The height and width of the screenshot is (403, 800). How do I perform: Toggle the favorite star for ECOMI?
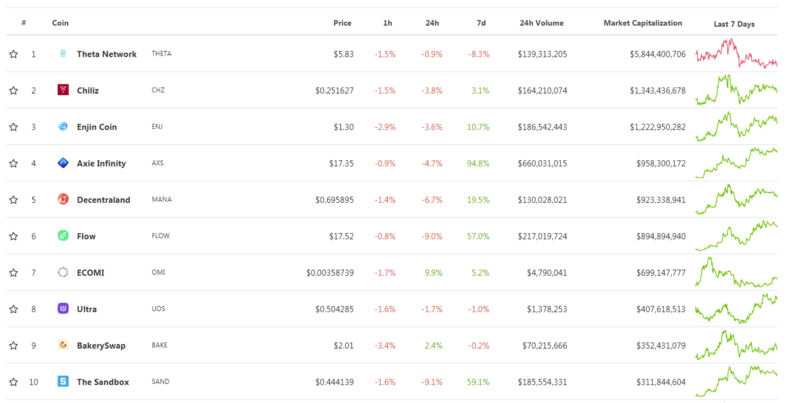click(14, 272)
